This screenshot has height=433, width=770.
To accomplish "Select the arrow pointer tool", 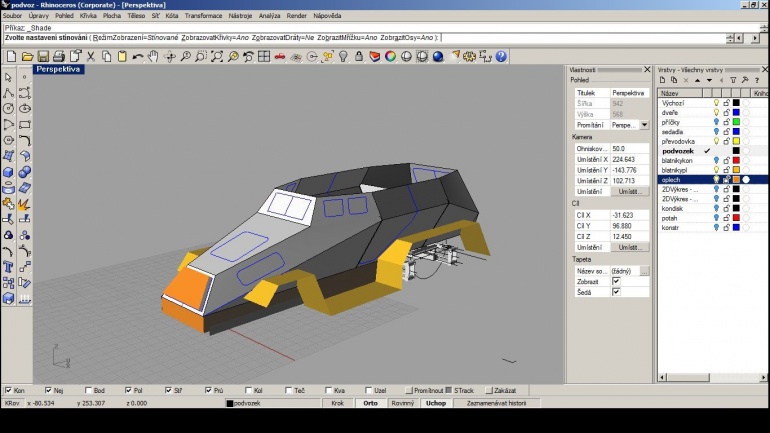I will 8,77.
